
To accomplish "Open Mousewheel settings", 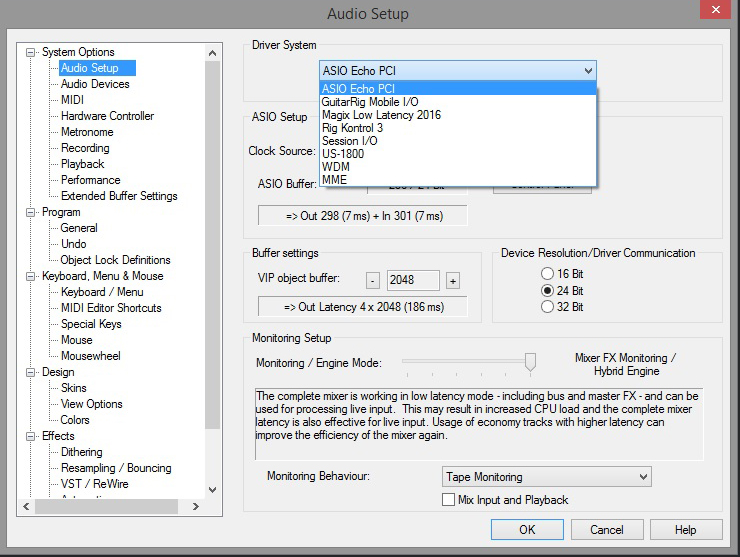I will (x=91, y=356).
